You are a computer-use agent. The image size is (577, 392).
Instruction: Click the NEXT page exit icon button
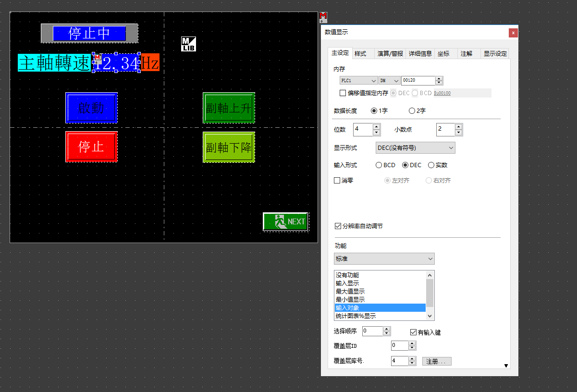coord(286,221)
